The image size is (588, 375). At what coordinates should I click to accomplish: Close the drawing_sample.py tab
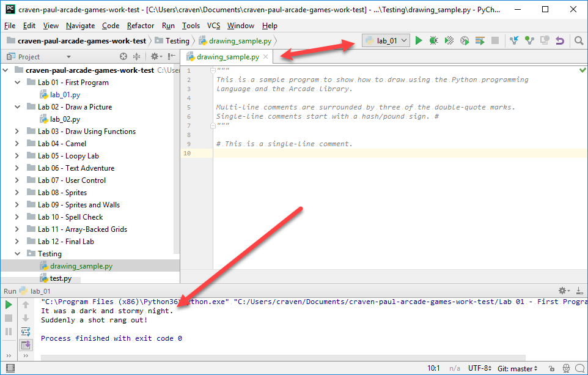click(265, 57)
